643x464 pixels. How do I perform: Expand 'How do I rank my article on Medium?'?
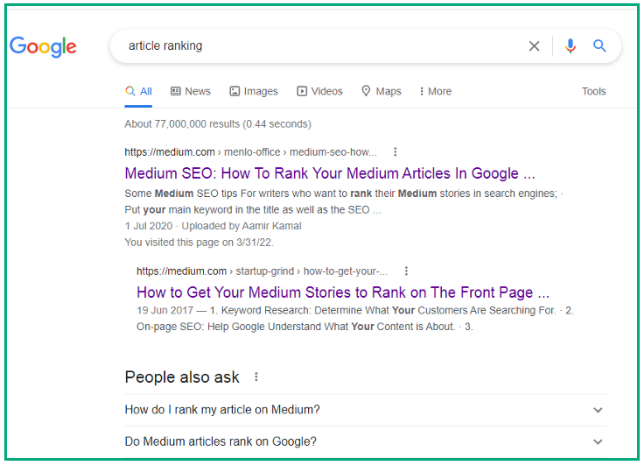tap(365, 409)
